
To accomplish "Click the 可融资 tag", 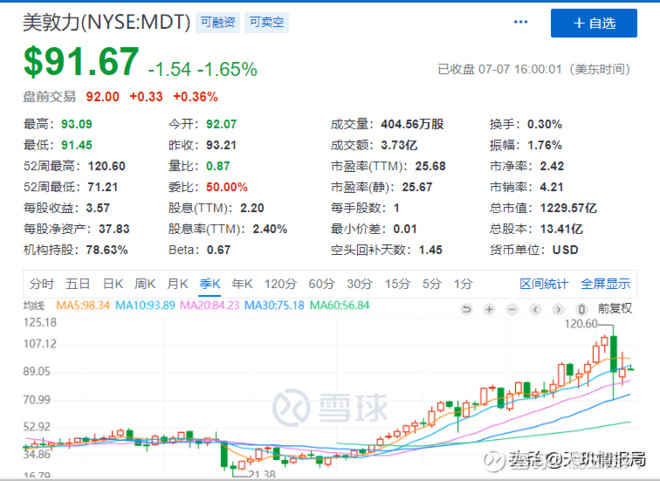I will 218,22.
